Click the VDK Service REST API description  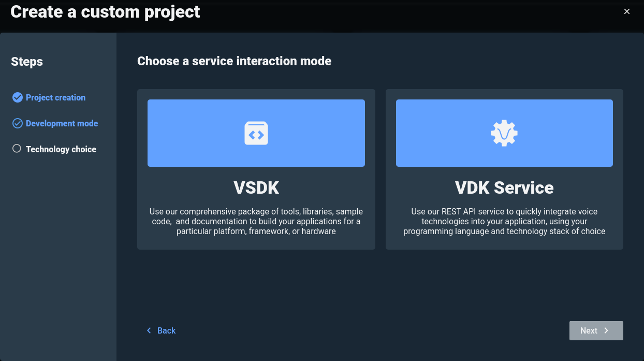tap(504, 221)
